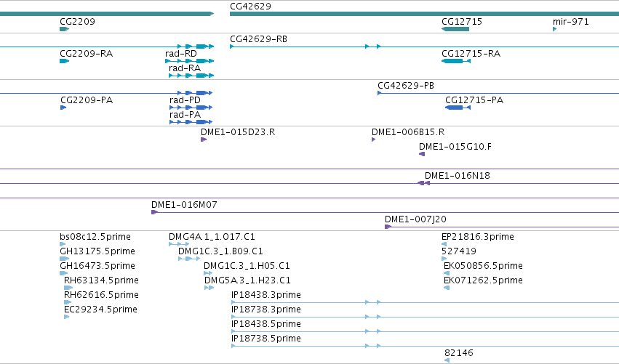This screenshot has height=364, width=619.
Task: Select the rad-PA protein label
Action: pyautogui.click(x=185, y=115)
